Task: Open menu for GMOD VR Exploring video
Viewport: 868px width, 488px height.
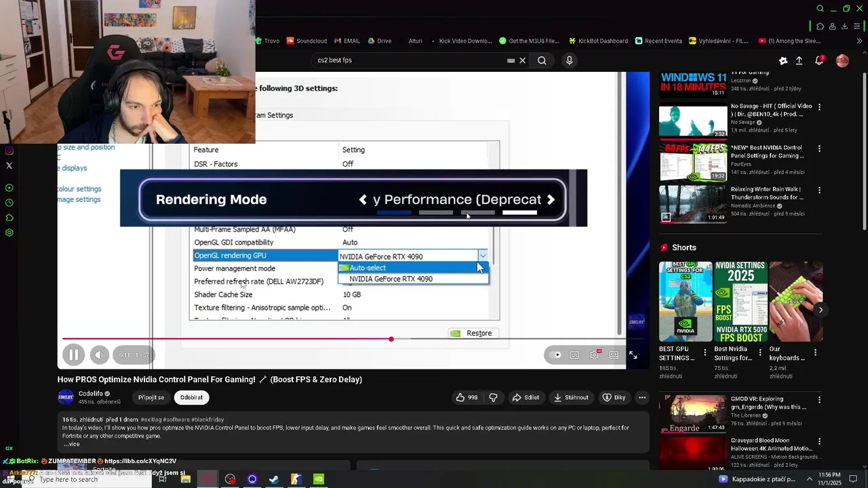Action: [819, 400]
